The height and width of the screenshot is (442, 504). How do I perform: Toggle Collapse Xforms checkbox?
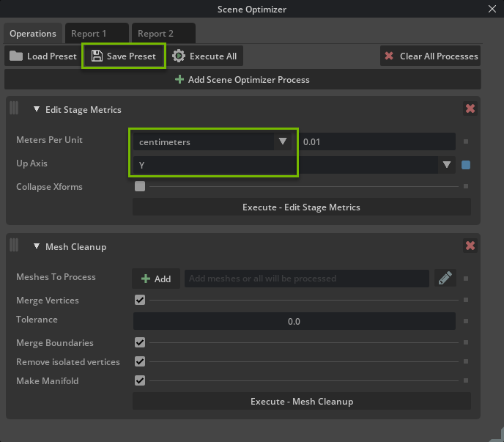tap(140, 186)
